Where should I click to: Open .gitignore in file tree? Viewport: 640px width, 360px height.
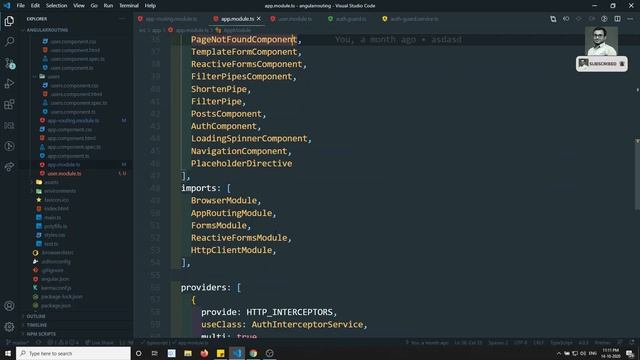52,270
